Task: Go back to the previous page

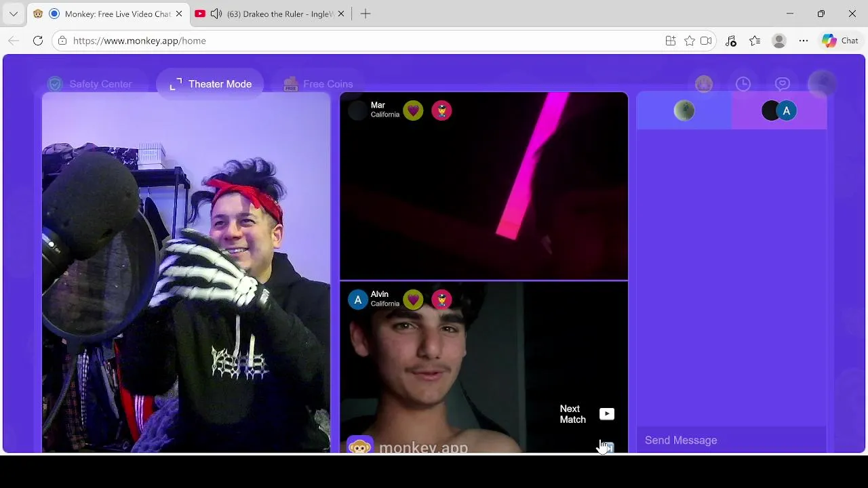Action: point(14,41)
